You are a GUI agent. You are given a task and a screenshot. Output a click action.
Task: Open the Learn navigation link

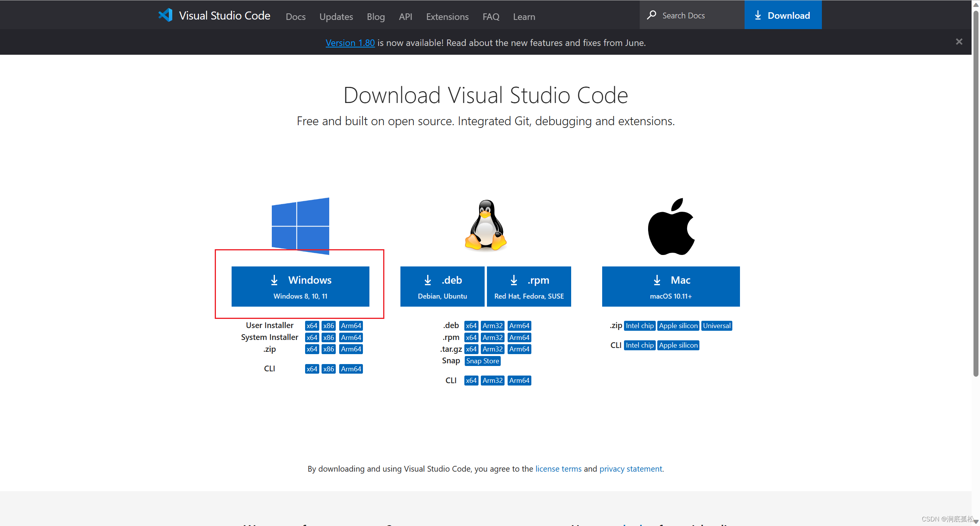(524, 16)
